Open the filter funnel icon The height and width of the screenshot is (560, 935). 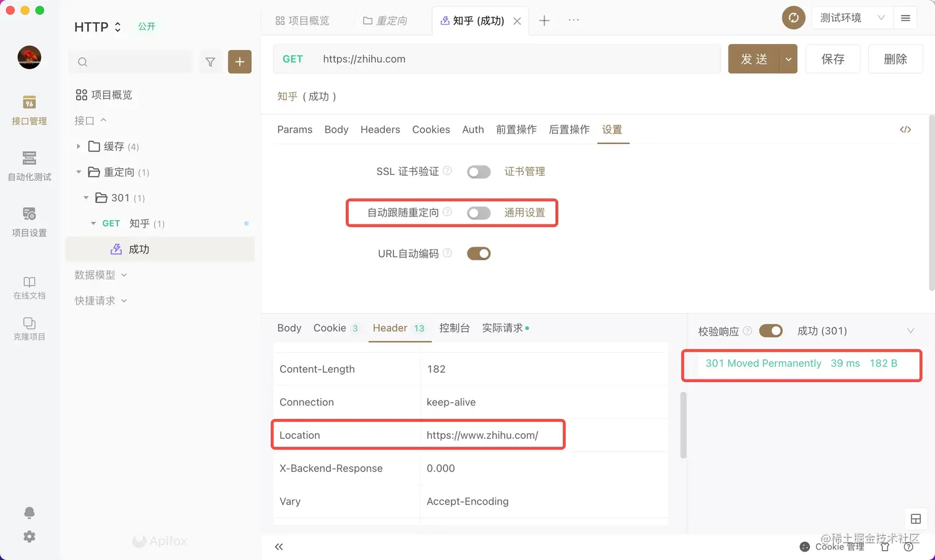pyautogui.click(x=210, y=62)
